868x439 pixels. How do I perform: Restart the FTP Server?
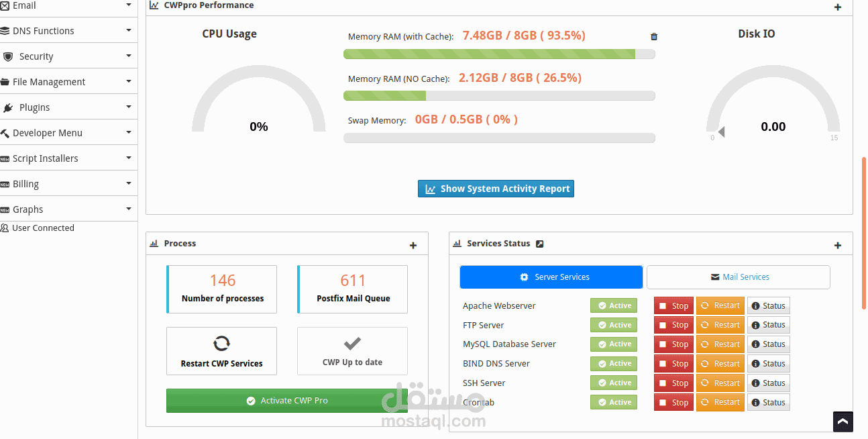(720, 325)
